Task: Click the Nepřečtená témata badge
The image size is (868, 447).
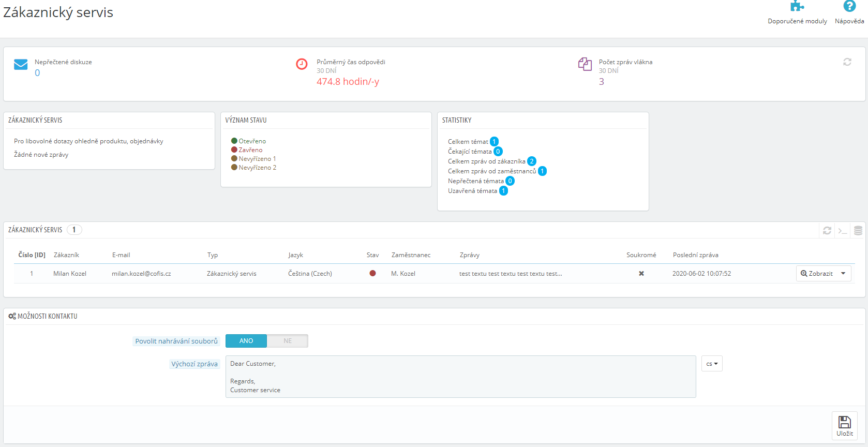Action: (x=510, y=181)
